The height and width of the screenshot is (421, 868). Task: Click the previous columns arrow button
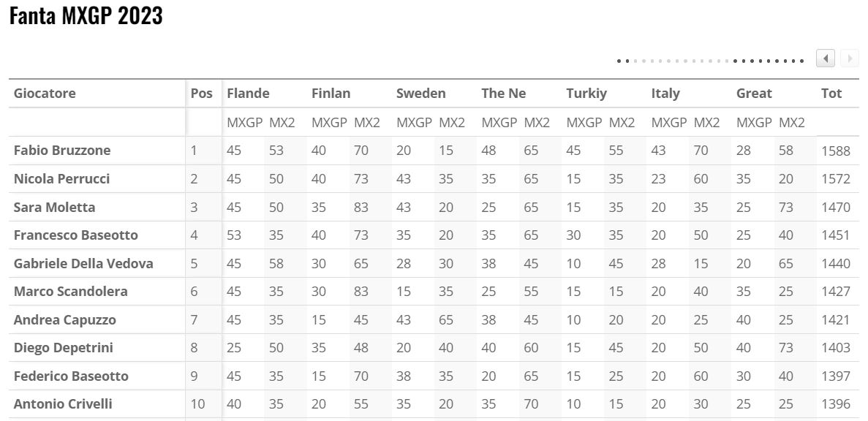tap(826, 58)
